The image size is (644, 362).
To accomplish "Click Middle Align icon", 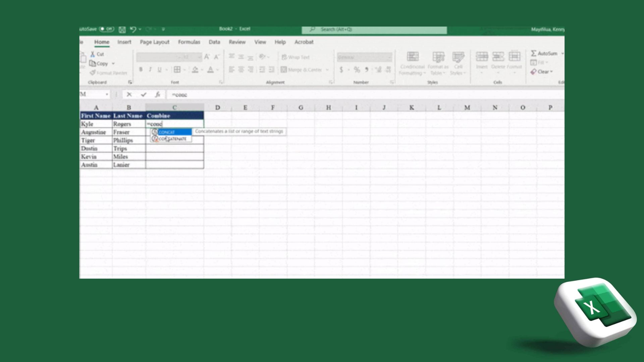I will [241, 57].
